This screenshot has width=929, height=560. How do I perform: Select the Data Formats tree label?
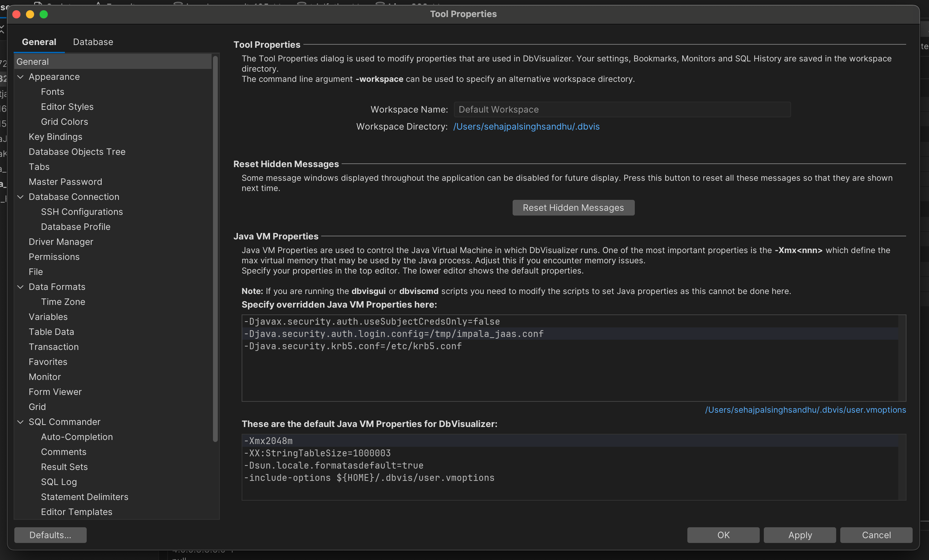(x=57, y=287)
